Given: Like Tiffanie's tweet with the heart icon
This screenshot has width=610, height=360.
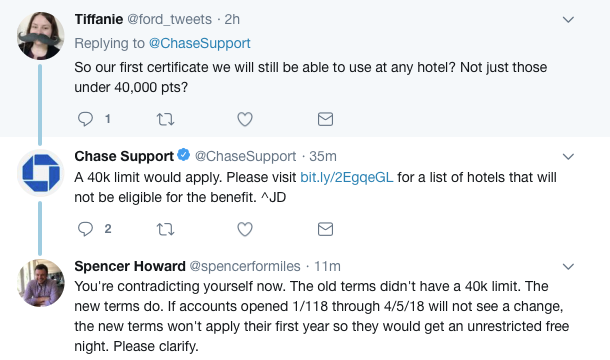Looking at the screenshot, I should (x=245, y=119).
